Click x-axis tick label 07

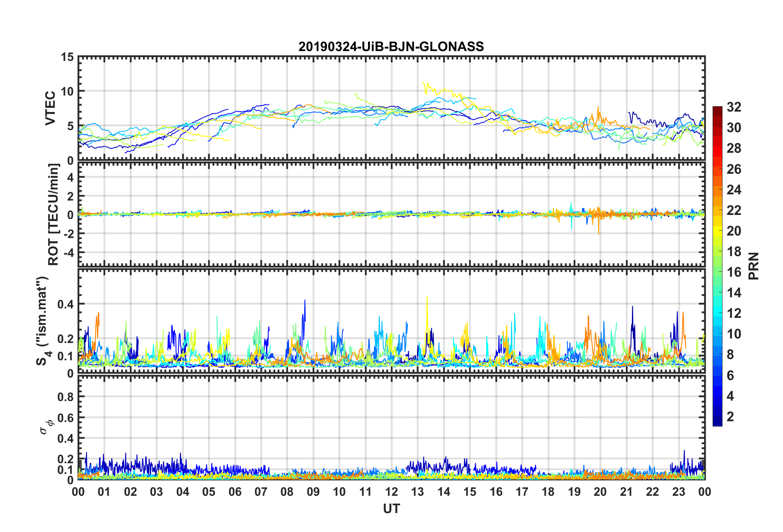point(261,492)
